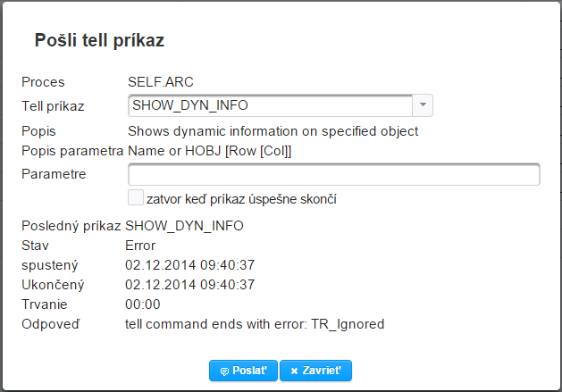Viewport: 562px width, 392px height.
Task: Enable the close-on-success checkbox
Action: tap(135, 197)
